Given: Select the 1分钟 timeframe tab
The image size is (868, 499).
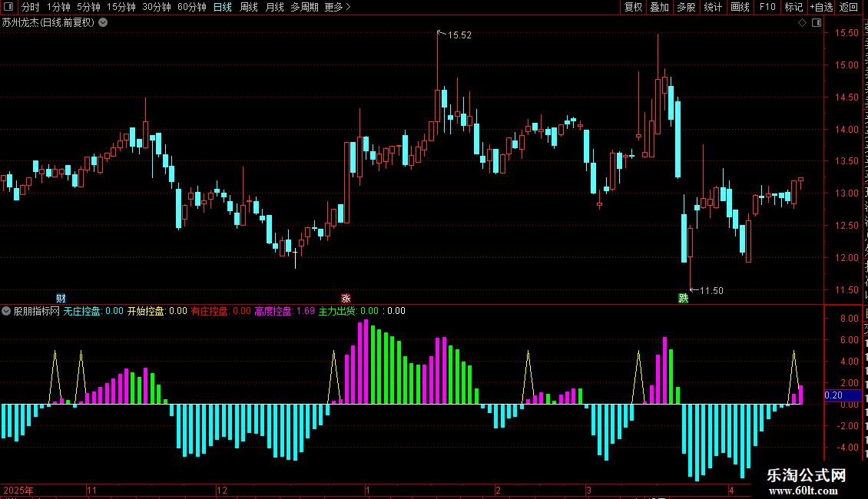Looking at the screenshot, I should [x=58, y=7].
